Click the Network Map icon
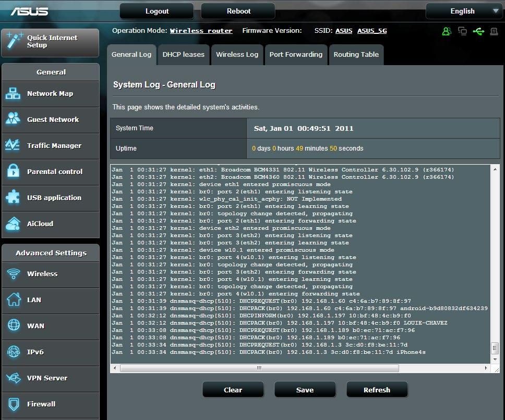This screenshot has width=505, height=420. pyautogui.click(x=13, y=94)
